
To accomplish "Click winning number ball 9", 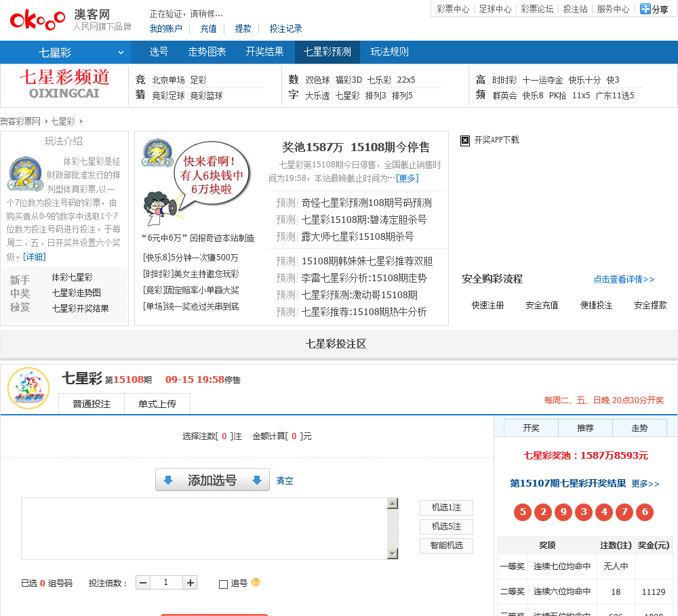I will 563,512.
